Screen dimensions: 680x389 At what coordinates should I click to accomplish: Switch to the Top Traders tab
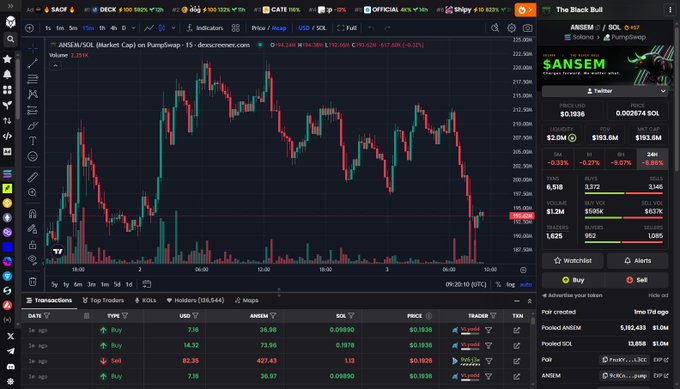point(103,301)
